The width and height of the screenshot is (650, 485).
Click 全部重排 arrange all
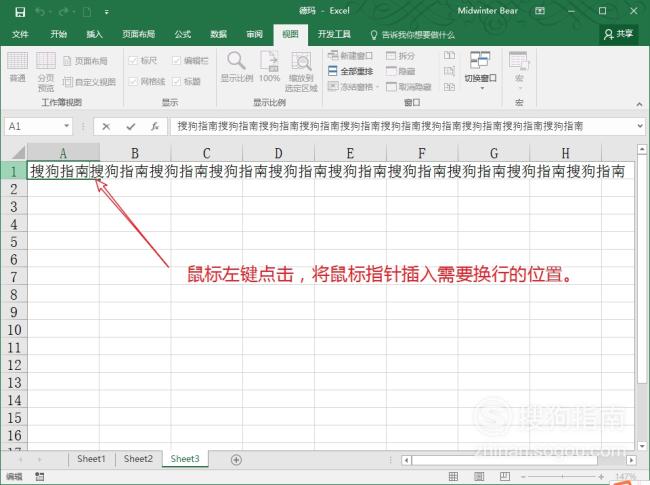(350, 71)
